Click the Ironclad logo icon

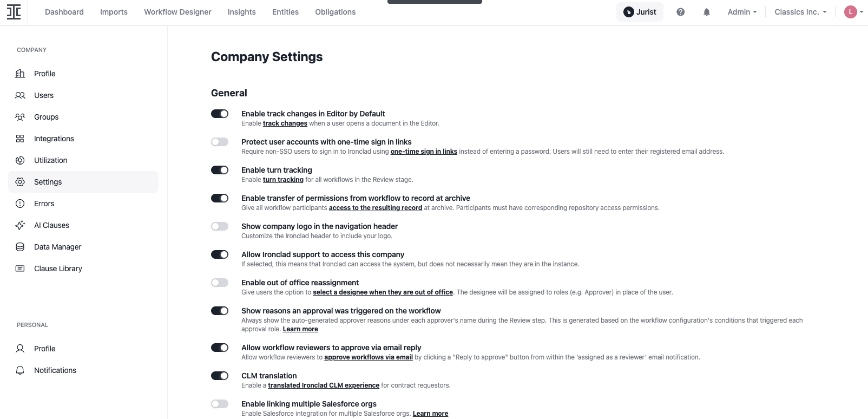[14, 12]
